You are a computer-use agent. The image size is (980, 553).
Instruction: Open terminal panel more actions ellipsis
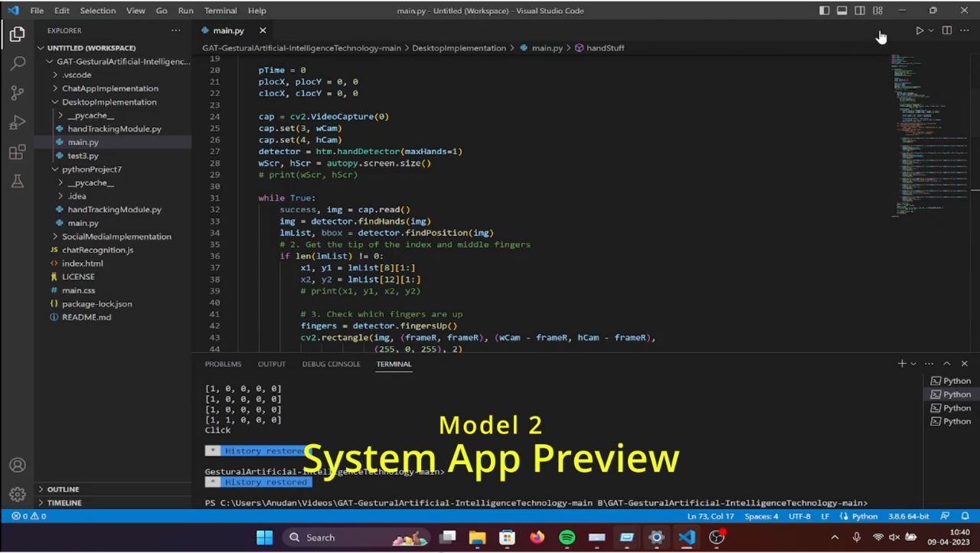[929, 364]
